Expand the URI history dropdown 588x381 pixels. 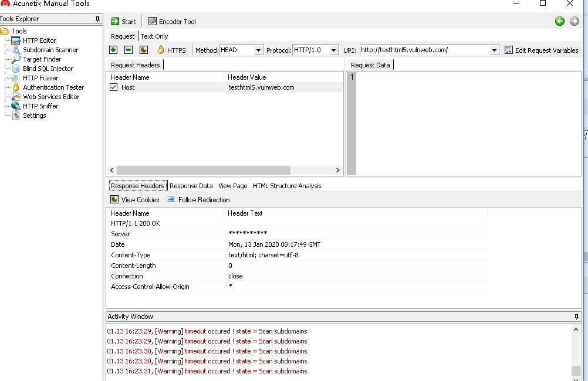[x=494, y=50]
